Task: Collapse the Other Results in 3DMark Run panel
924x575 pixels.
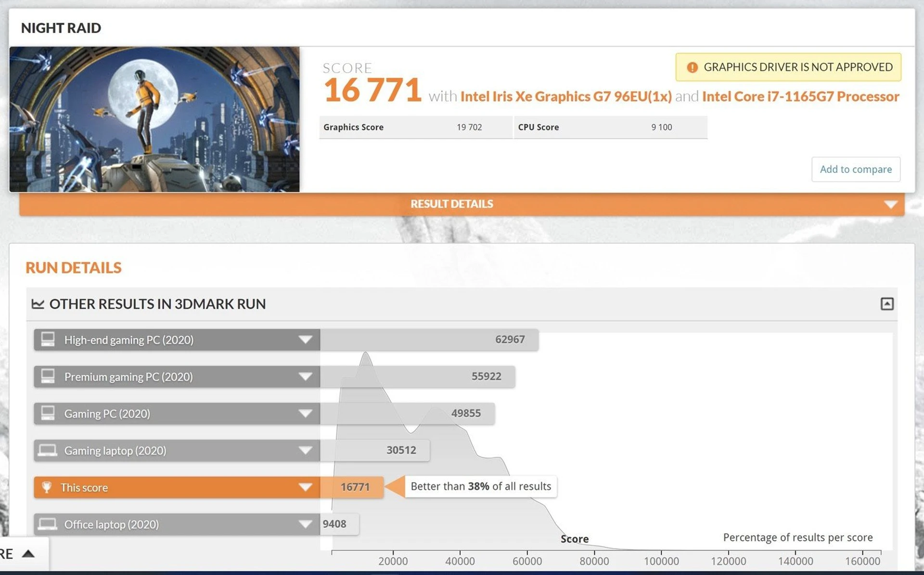Action: [887, 304]
